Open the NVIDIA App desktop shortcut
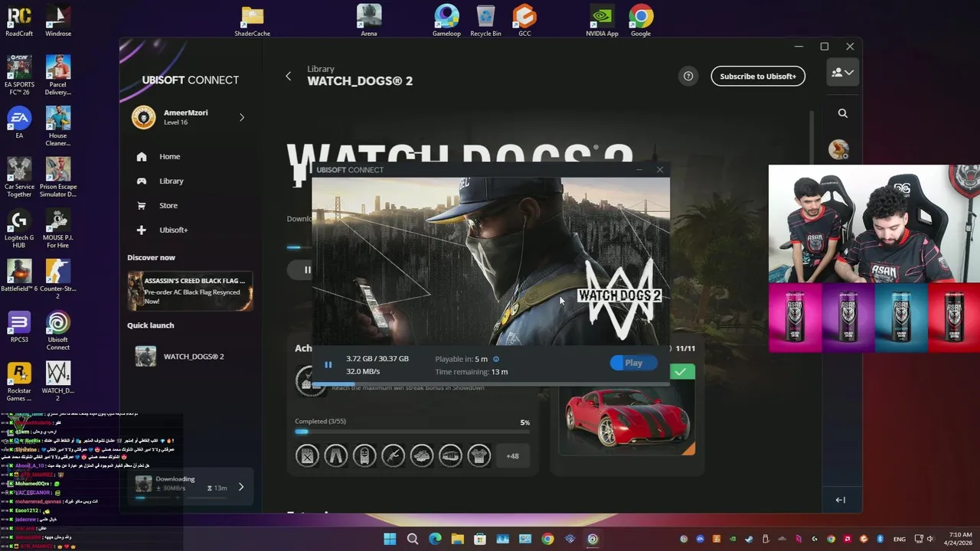 603,21
